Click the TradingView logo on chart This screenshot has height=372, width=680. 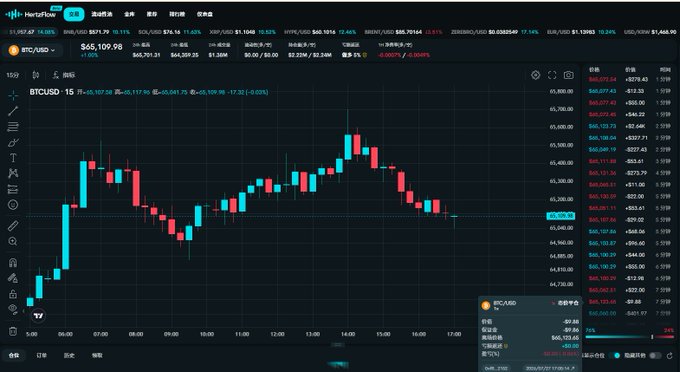39,316
